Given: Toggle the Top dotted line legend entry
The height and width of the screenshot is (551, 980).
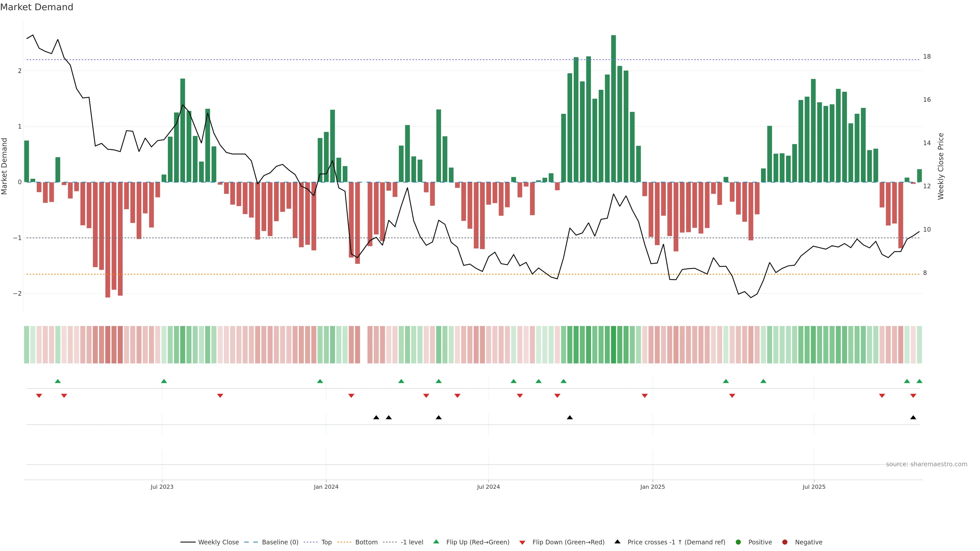Looking at the screenshot, I should coord(326,542).
